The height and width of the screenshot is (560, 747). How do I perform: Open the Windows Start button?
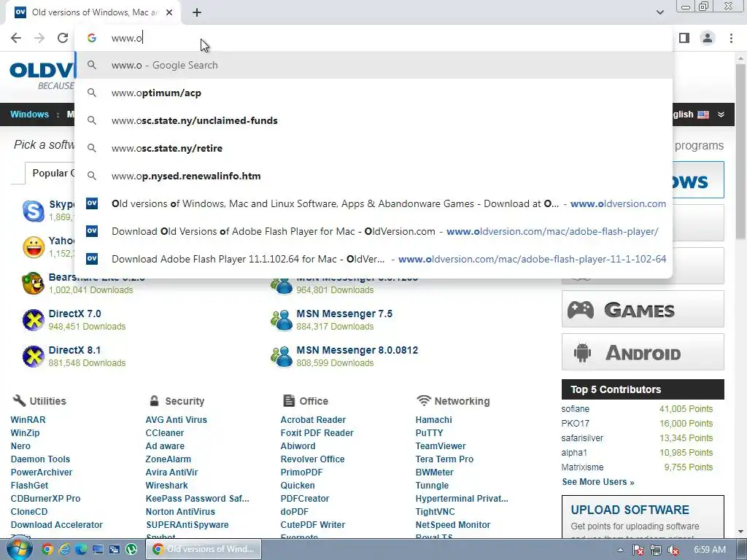pos(19,549)
